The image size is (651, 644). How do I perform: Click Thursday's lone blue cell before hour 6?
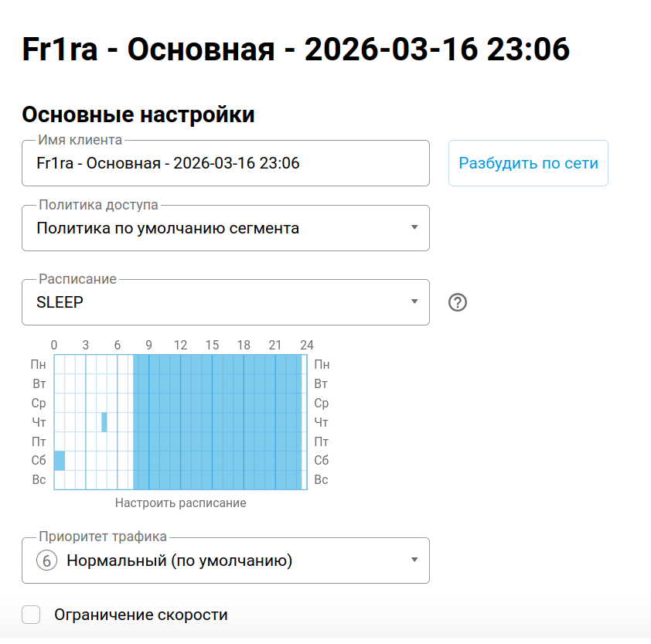pos(104,422)
